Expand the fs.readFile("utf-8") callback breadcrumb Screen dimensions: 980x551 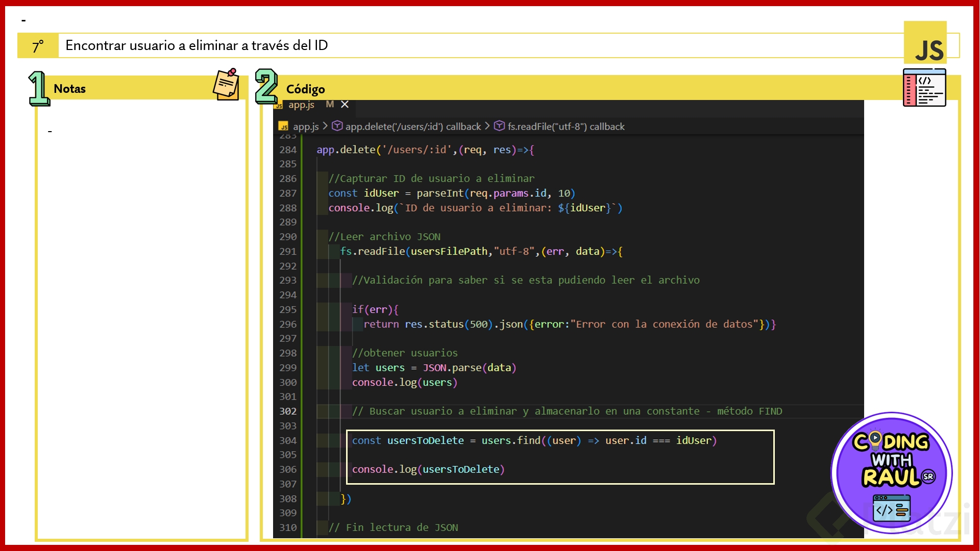[566, 127]
